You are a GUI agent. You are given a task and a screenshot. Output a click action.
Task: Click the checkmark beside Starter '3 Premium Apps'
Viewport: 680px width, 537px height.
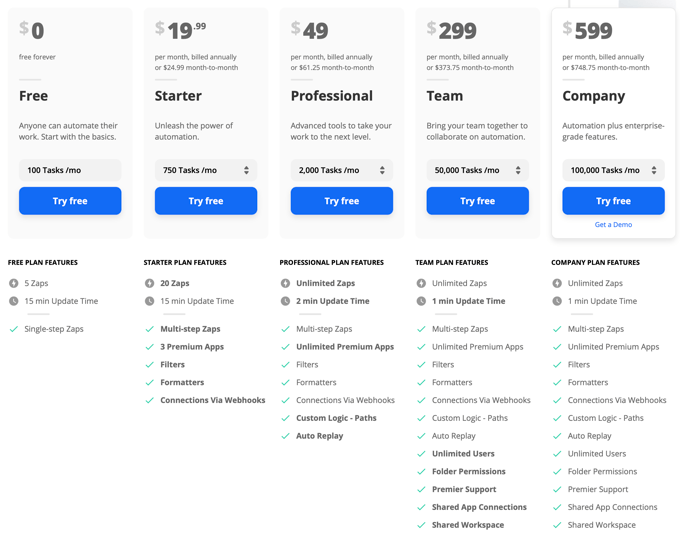(x=150, y=347)
